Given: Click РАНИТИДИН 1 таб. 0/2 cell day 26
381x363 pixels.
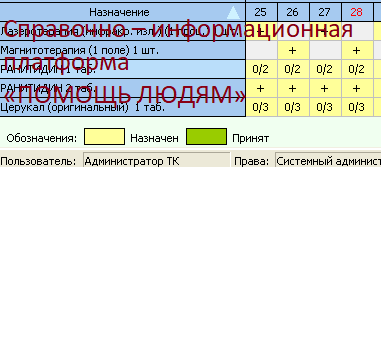Looking at the screenshot, I should (x=292, y=69).
